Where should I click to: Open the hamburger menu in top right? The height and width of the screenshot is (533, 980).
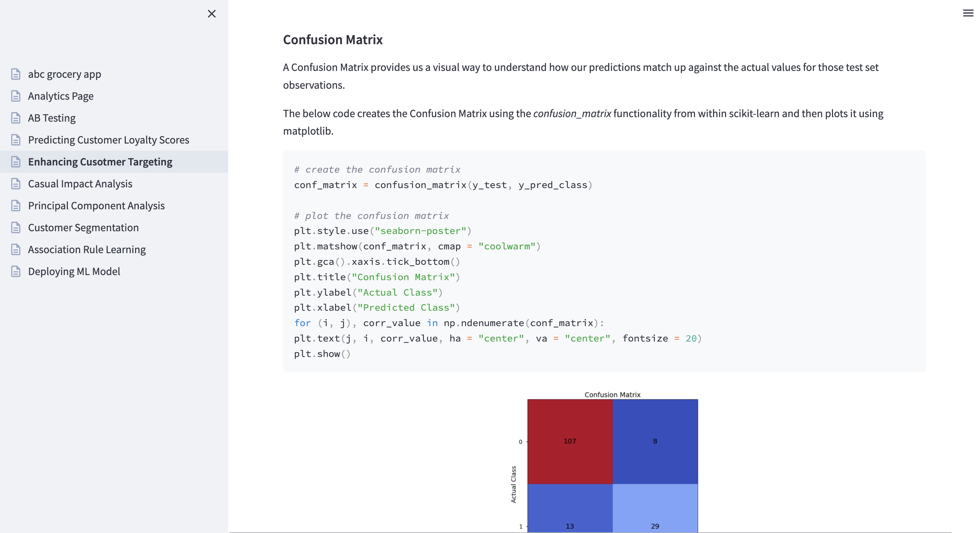[968, 13]
